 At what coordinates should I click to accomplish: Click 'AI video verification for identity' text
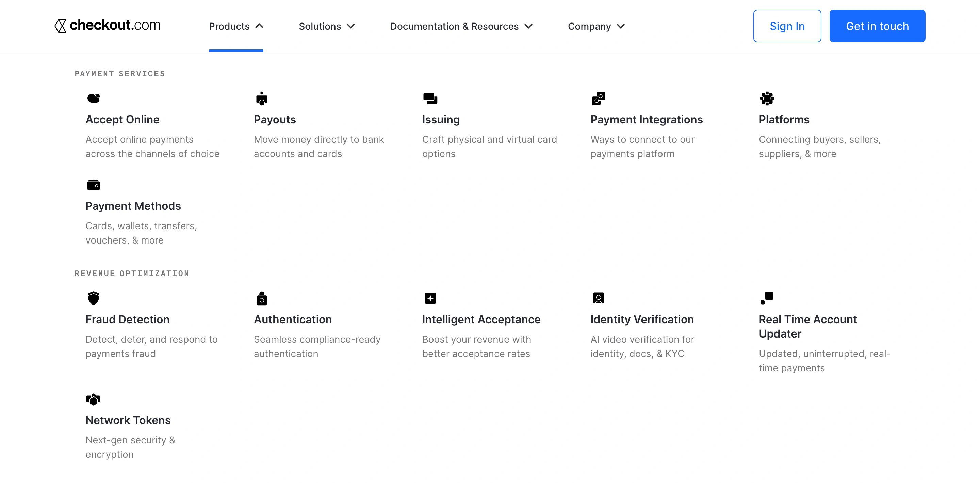642,346
